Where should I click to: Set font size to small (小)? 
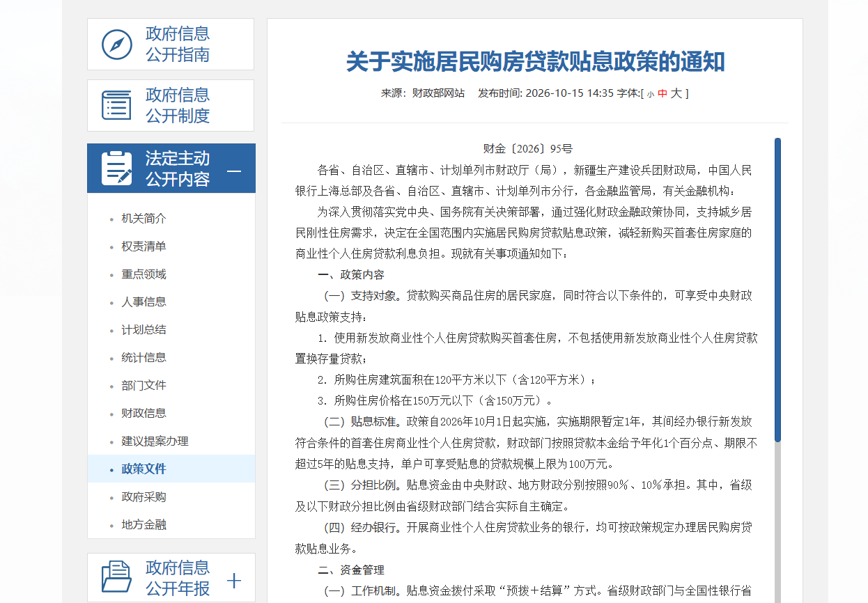click(x=650, y=94)
